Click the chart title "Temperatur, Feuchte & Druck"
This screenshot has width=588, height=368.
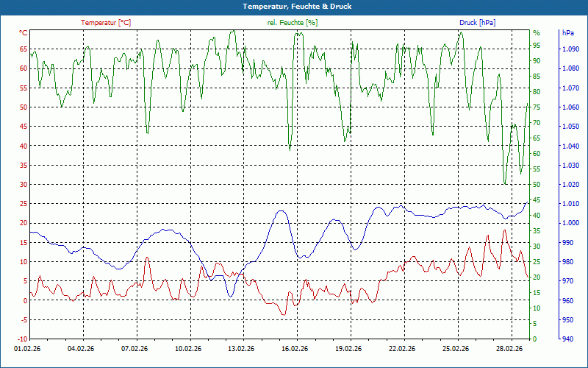tap(297, 7)
